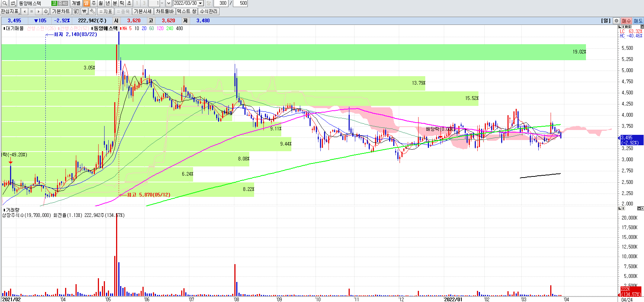Switch to 분 minute period
The height and width of the screenshot is (302, 644).
115,3
